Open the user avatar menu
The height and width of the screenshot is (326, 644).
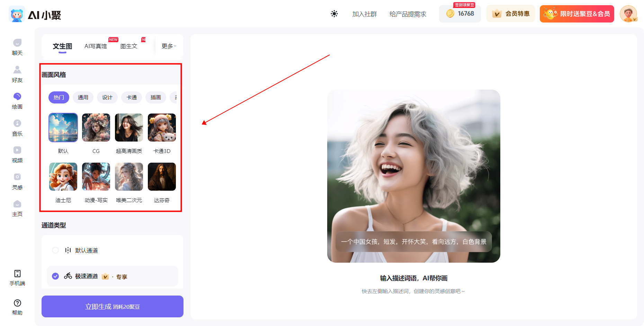[x=628, y=14]
